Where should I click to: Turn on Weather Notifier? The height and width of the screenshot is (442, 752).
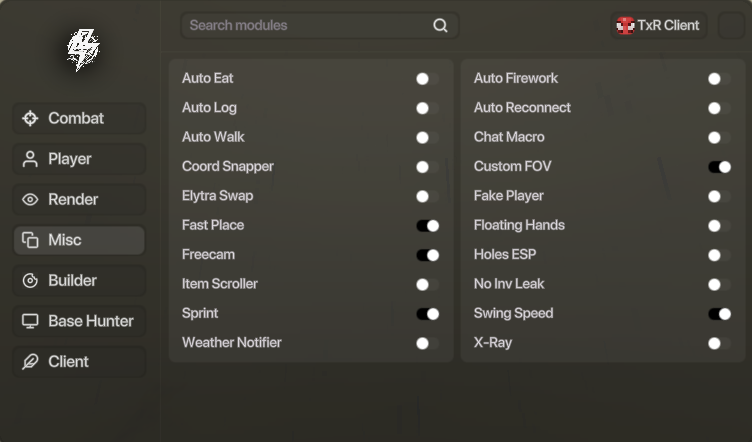coord(428,343)
